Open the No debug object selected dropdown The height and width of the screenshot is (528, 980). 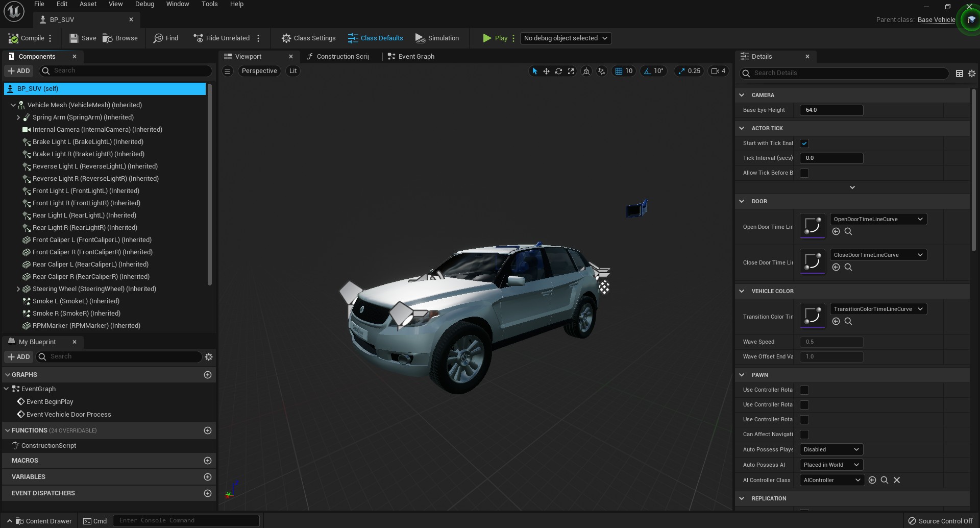click(x=565, y=38)
